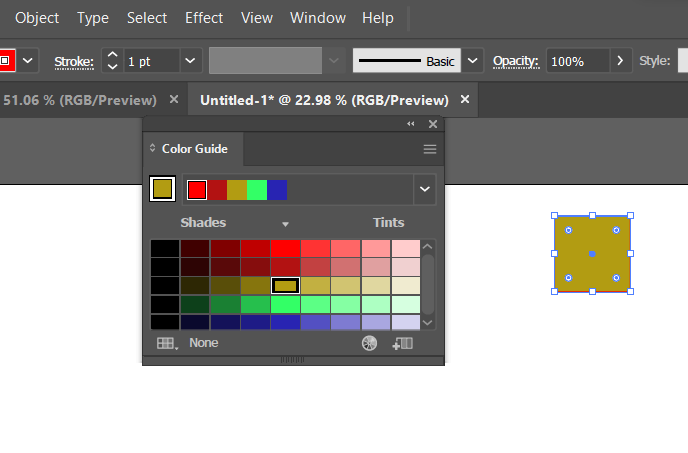Select the highlighted olive swatch in grid
This screenshot has width=688, height=453.
click(285, 286)
